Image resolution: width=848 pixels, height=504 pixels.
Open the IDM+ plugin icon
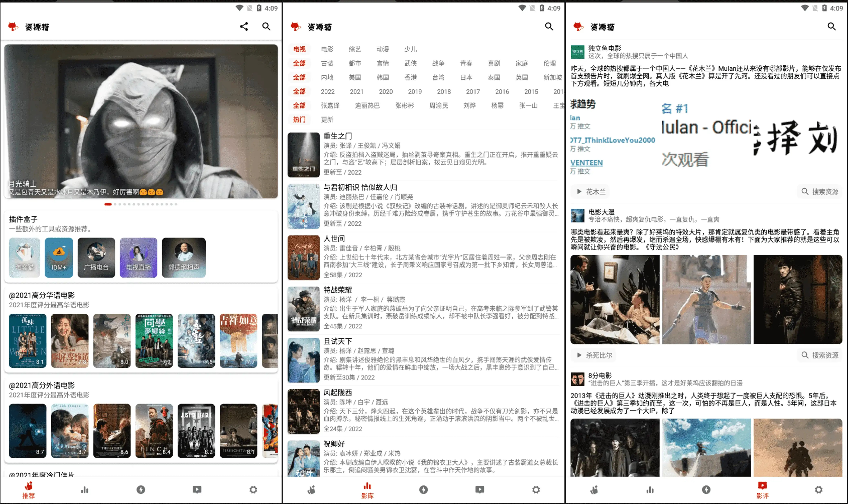(59, 257)
